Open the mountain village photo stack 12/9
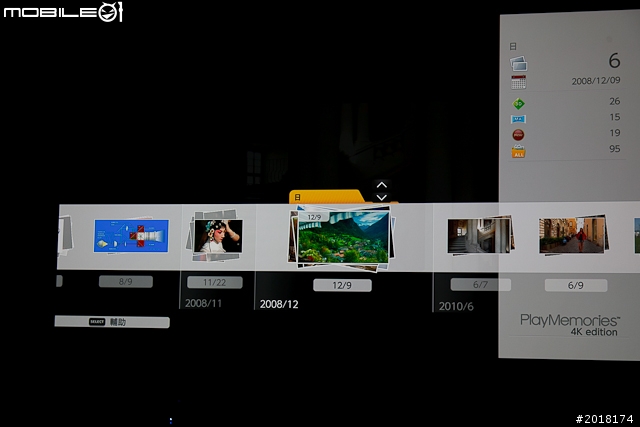Viewport: 640px width, 427px height. (342, 238)
